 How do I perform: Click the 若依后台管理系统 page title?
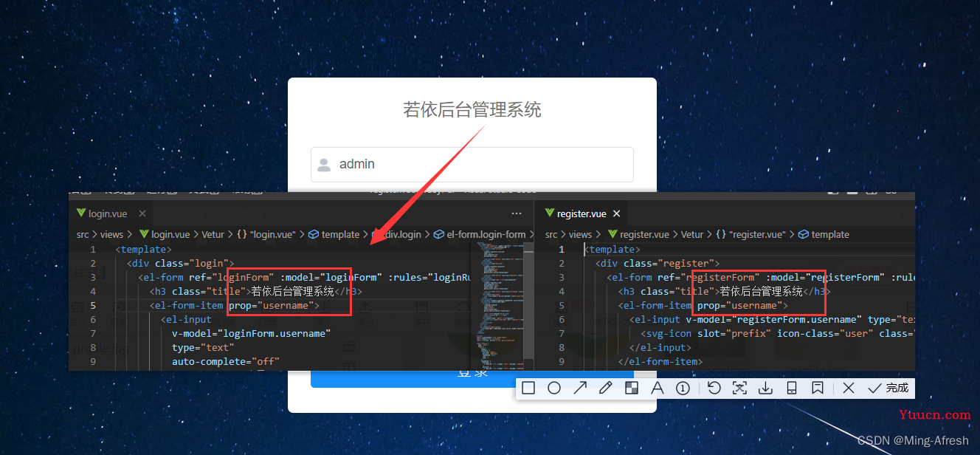[472, 110]
